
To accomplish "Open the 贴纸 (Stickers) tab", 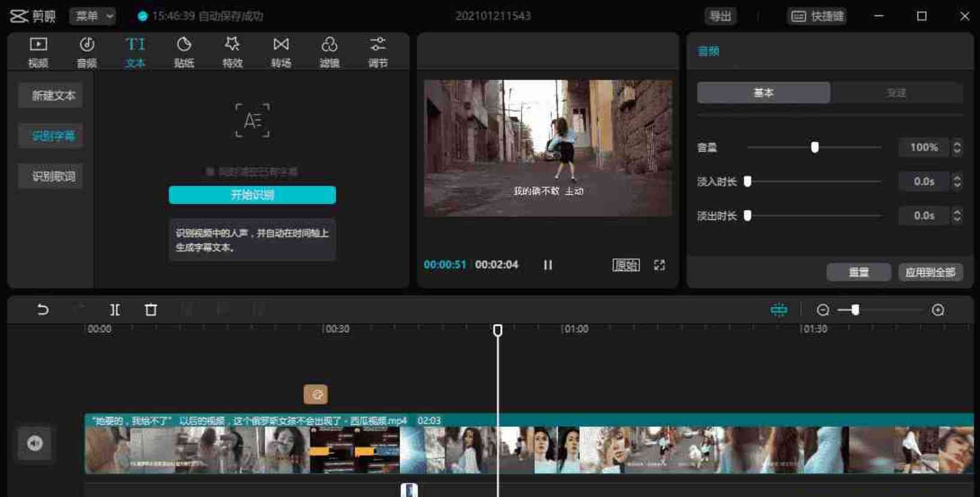I will coord(184,52).
